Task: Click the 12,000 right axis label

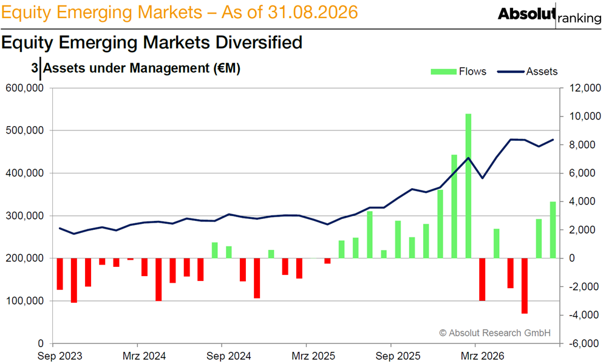Action: [585, 88]
